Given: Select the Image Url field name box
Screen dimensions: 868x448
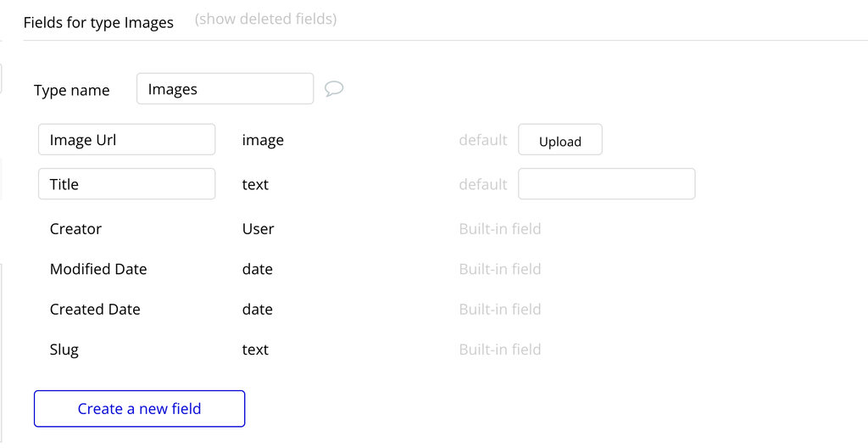Looking at the screenshot, I should [x=126, y=140].
